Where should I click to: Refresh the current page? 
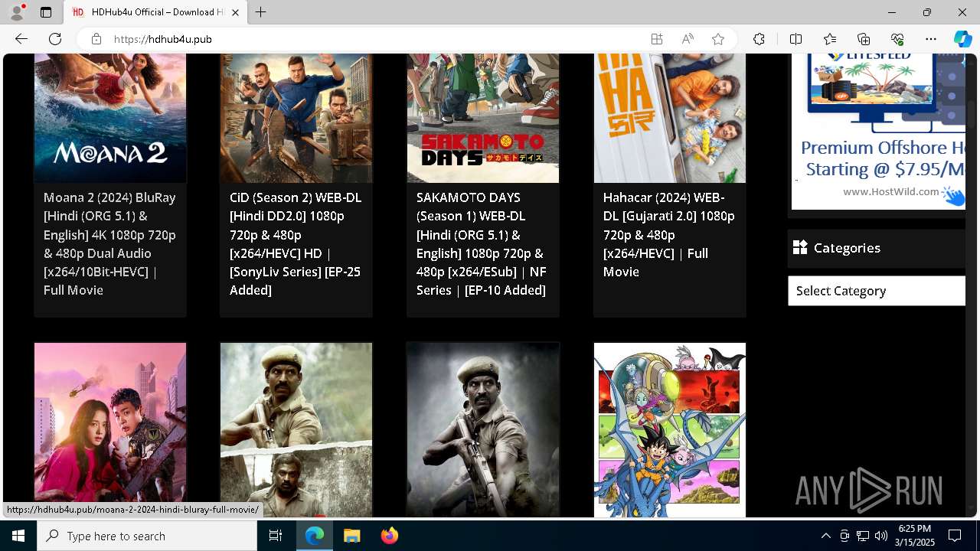pos(55,39)
